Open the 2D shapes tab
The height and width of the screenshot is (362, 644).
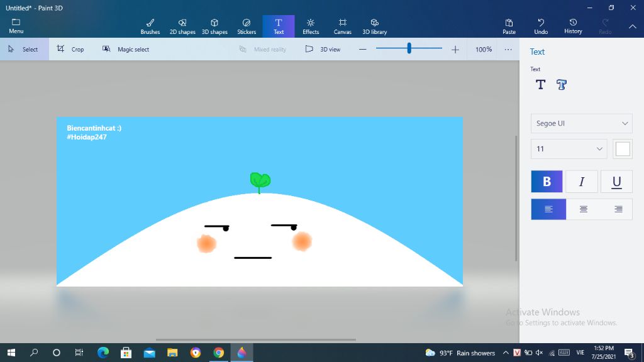pos(182,26)
